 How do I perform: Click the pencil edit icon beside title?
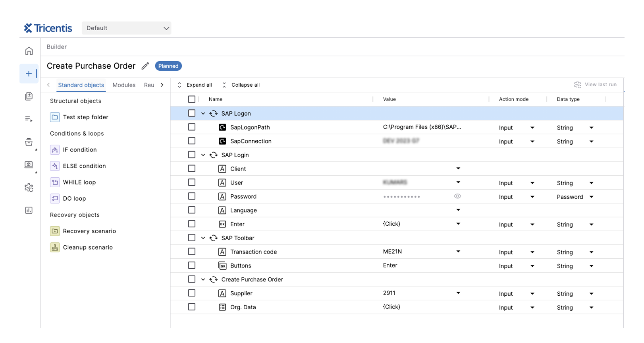[x=145, y=66]
